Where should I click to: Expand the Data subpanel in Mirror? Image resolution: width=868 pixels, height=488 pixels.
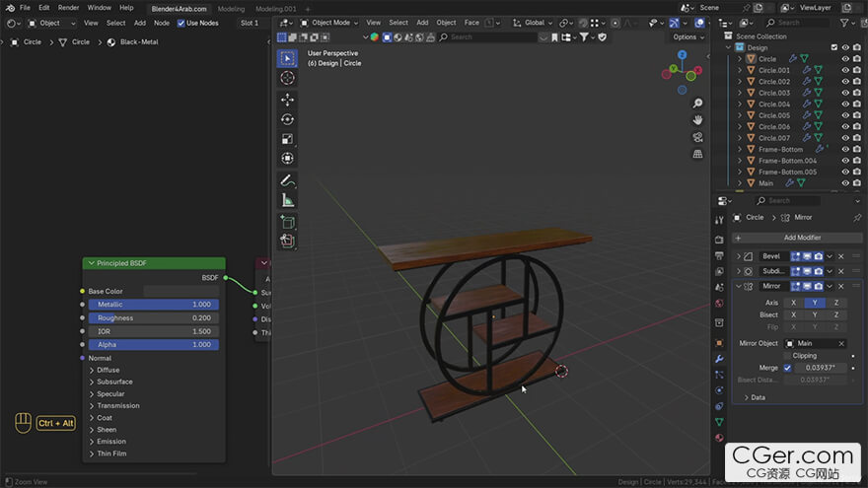[x=747, y=398]
